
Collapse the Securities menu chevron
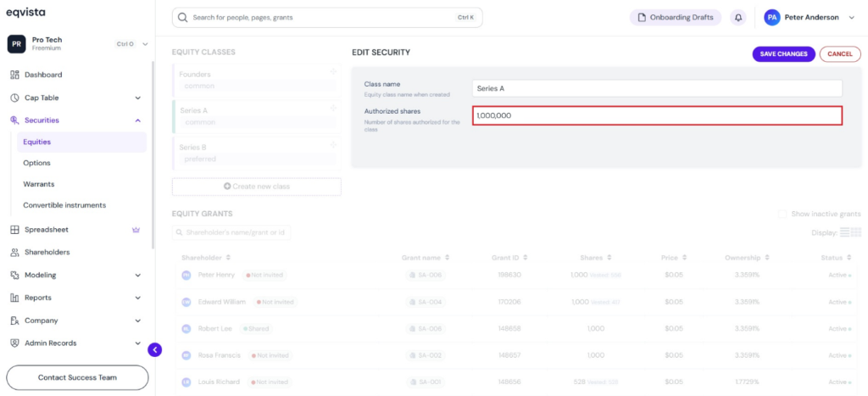click(x=138, y=120)
